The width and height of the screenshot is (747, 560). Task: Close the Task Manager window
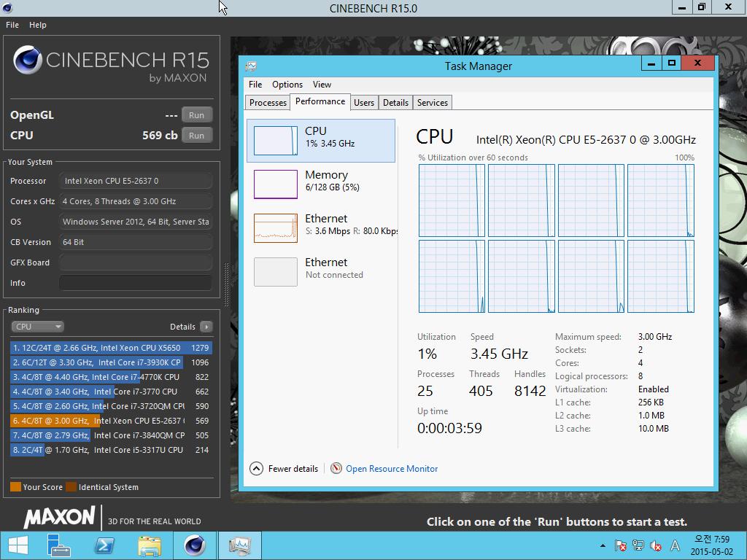[698, 63]
